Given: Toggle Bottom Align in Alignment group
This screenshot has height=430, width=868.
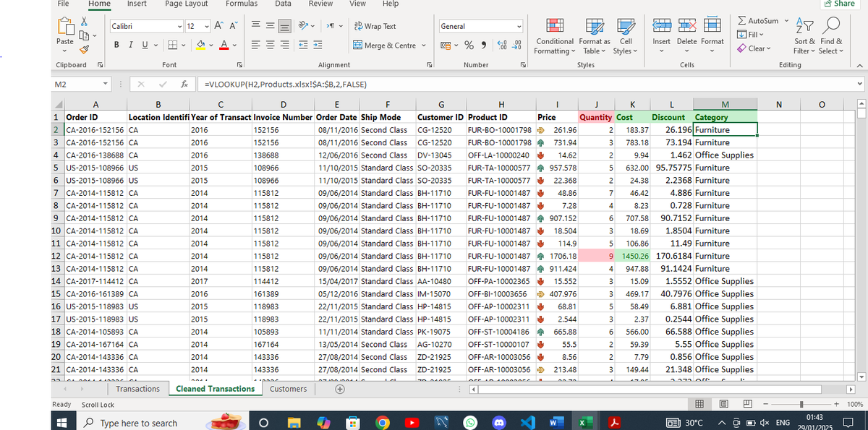Looking at the screenshot, I should coord(285,27).
